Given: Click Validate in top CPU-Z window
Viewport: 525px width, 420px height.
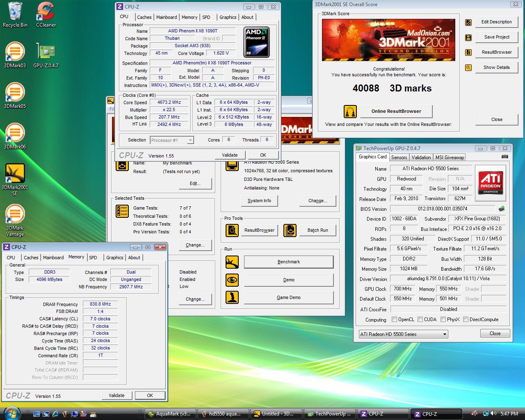Looking at the screenshot, I should (x=230, y=155).
